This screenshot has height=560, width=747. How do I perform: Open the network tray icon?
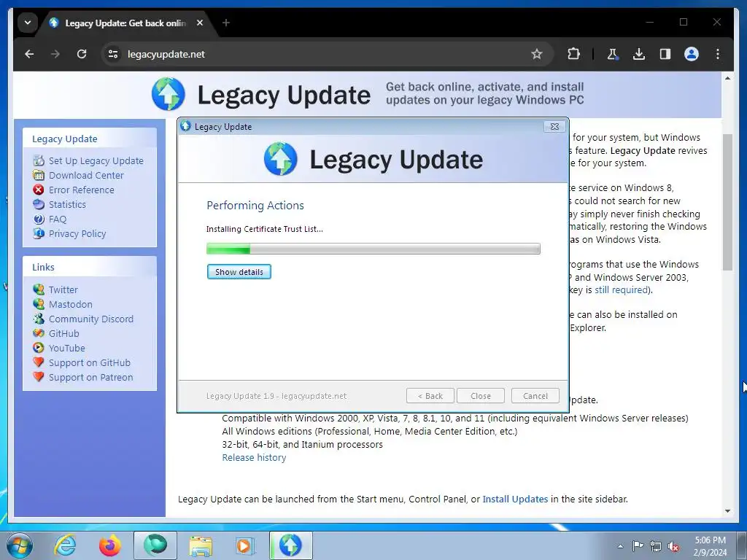pos(656,546)
